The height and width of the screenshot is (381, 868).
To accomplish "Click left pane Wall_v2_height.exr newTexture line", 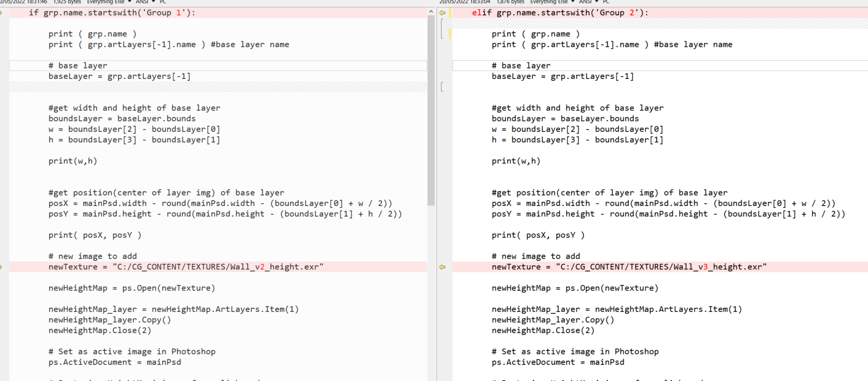I will click(186, 267).
